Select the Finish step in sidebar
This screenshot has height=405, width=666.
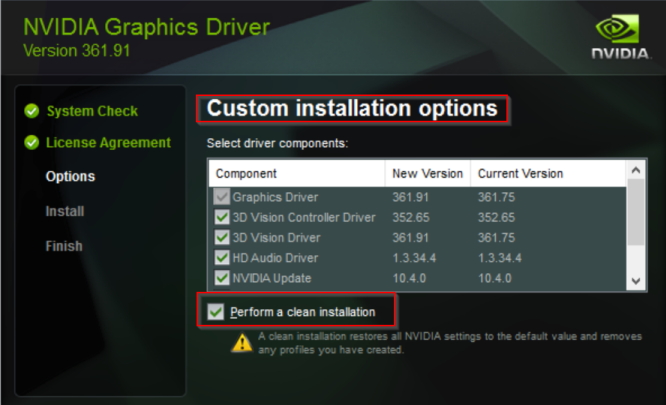[64, 246]
